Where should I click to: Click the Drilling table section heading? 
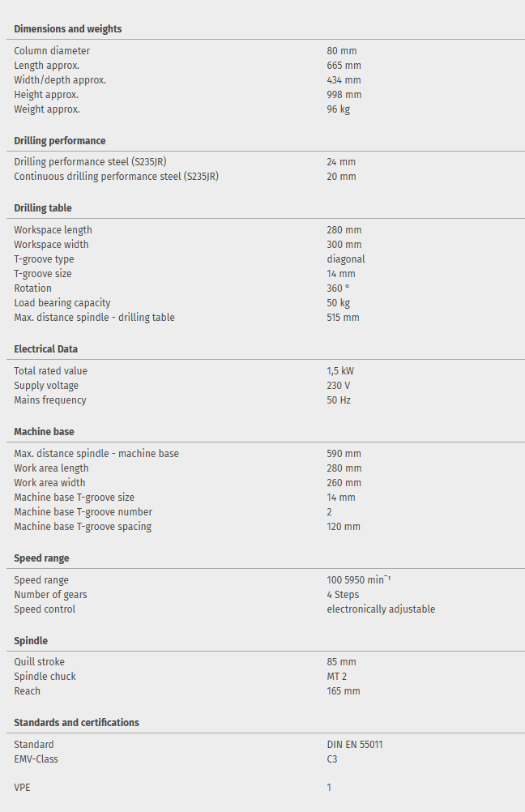pos(43,208)
